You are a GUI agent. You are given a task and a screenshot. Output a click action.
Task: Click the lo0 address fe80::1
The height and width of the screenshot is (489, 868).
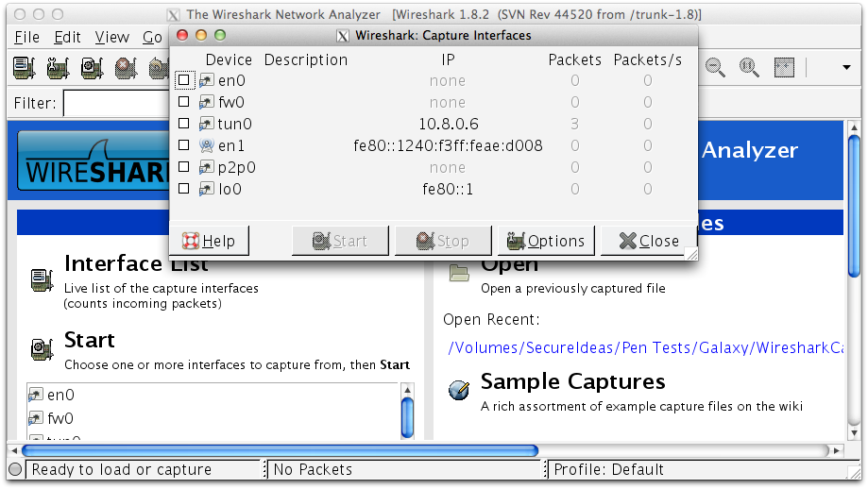[x=448, y=189]
